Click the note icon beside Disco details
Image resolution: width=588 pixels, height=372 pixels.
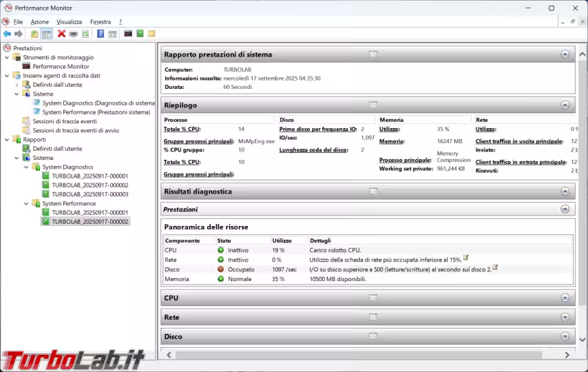point(495,267)
